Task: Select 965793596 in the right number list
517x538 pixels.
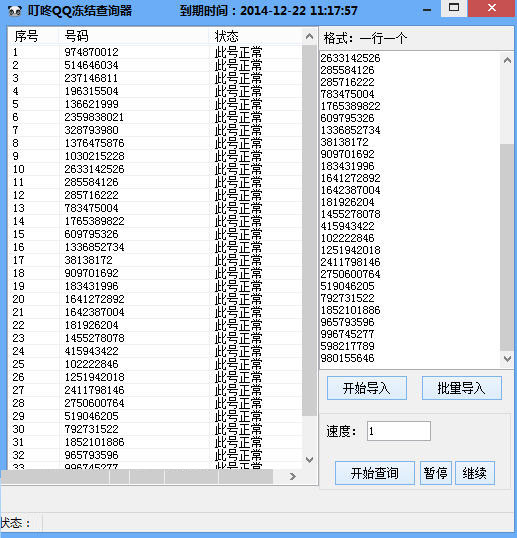Action: 347,322
